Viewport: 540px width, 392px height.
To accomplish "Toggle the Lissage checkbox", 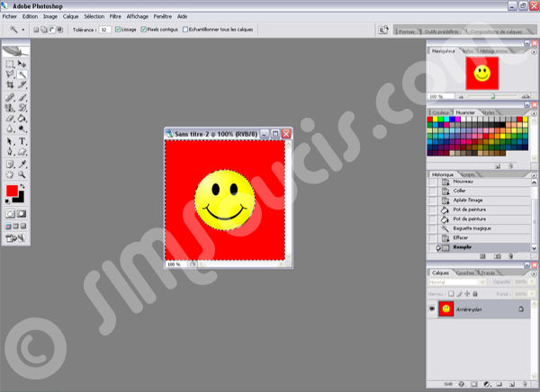I will [x=118, y=30].
